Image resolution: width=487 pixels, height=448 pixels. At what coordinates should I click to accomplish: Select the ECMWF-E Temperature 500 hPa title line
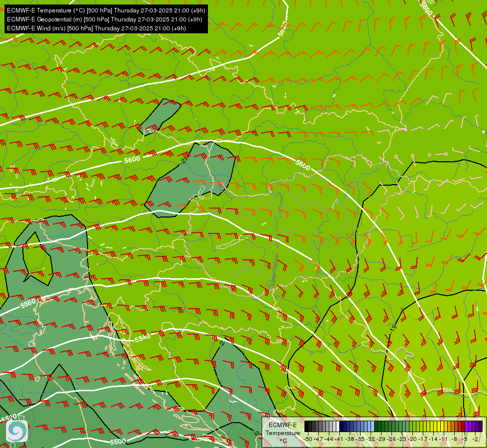click(106, 10)
